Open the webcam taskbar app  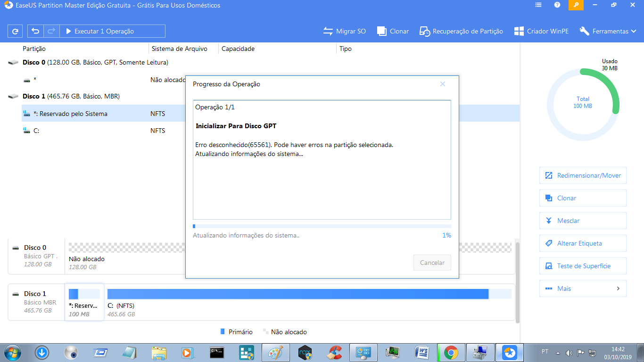pyautogui.click(x=71, y=352)
